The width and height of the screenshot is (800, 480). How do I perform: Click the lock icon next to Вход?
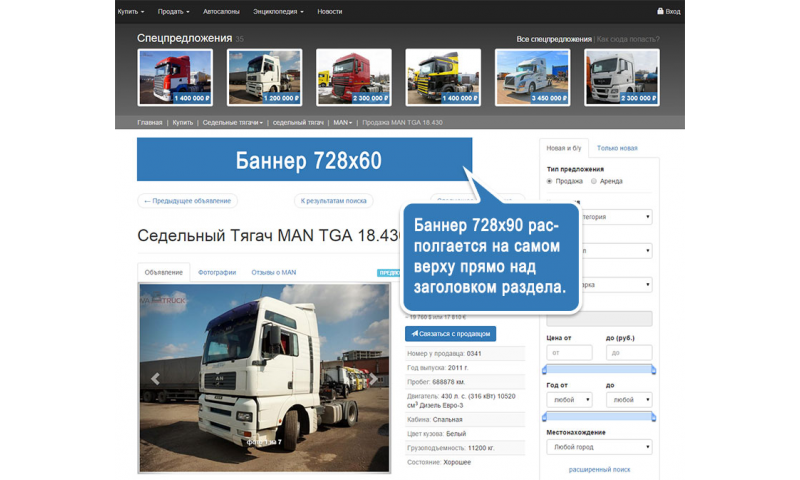point(660,11)
